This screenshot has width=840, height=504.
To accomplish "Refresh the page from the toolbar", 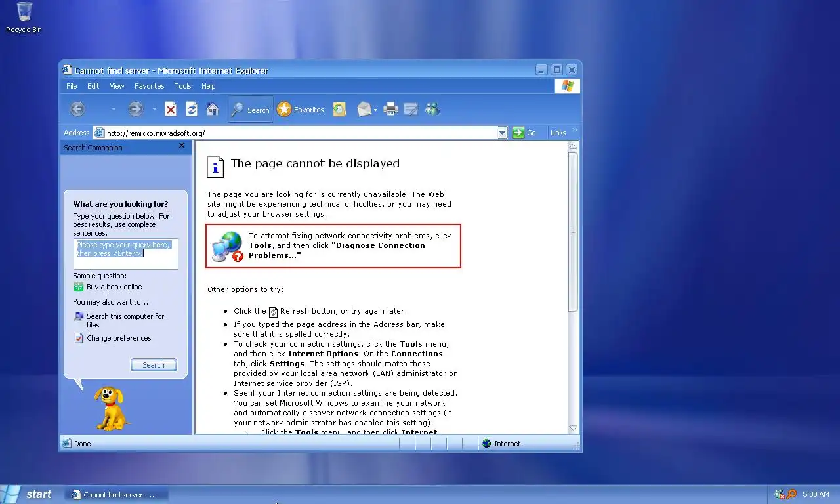I will [192, 110].
